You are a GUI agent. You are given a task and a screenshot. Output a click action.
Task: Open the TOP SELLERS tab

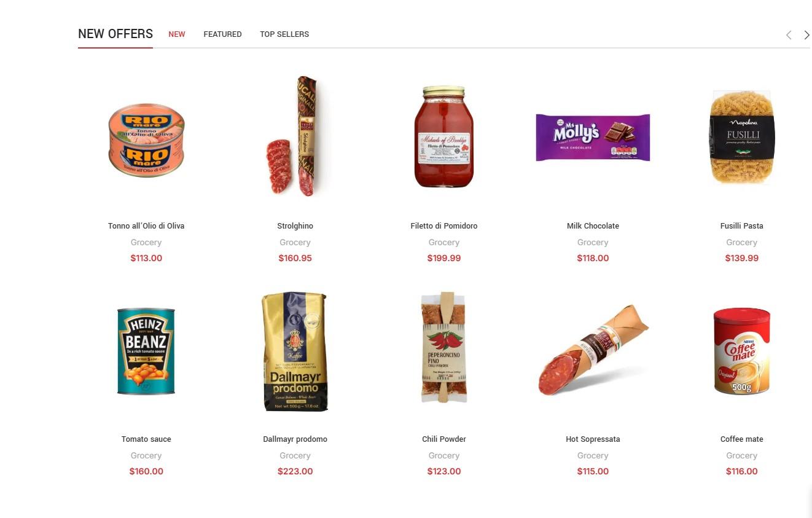[x=284, y=34]
